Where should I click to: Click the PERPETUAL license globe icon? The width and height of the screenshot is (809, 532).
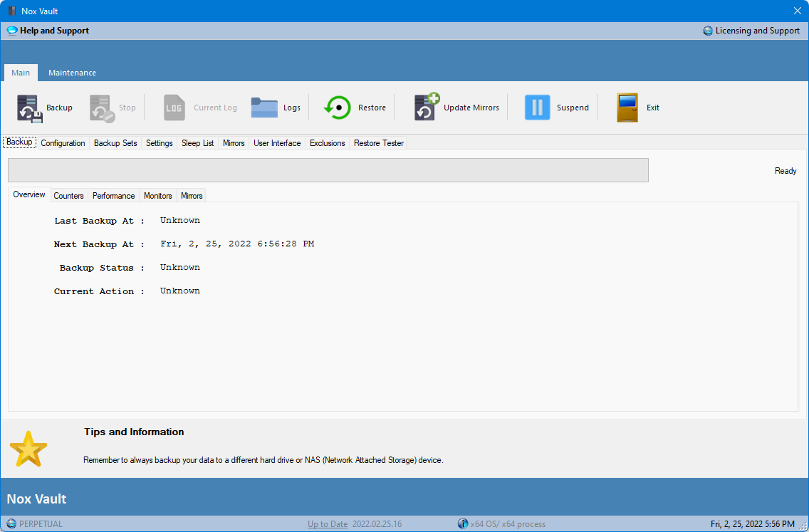point(11,523)
